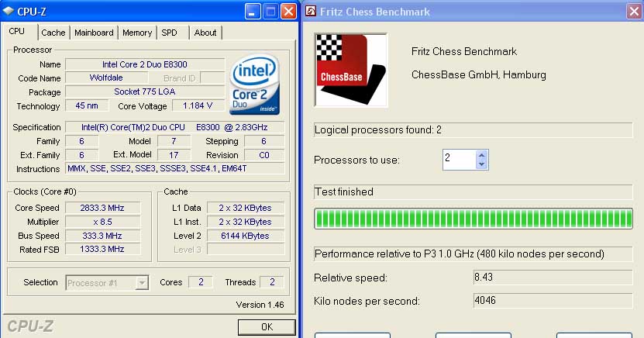Decrease processors to use with down arrow
The width and height of the screenshot is (644, 338).
pos(482,164)
